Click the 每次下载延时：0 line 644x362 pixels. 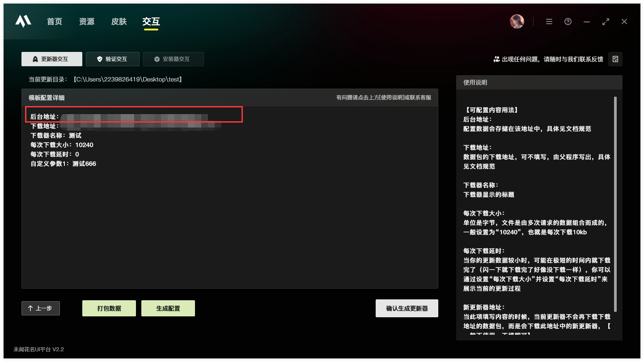pyautogui.click(x=55, y=154)
